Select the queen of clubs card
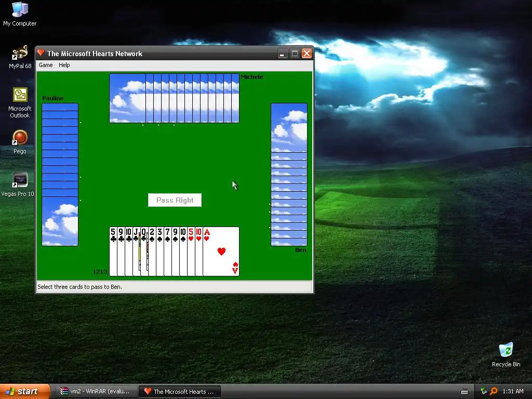532x399 pixels. pyautogui.click(x=144, y=251)
